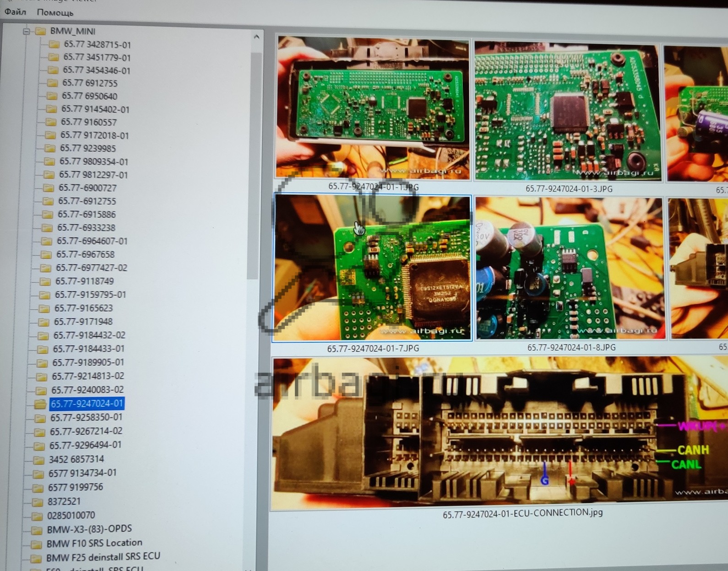Select the BMW_MINI folder label
The width and height of the screenshot is (728, 571).
coord(73,31)
